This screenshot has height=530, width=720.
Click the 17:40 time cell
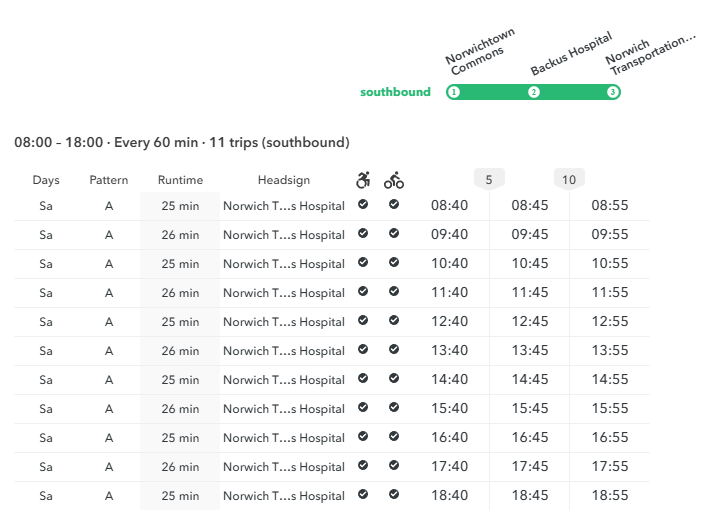pos(450,466)
